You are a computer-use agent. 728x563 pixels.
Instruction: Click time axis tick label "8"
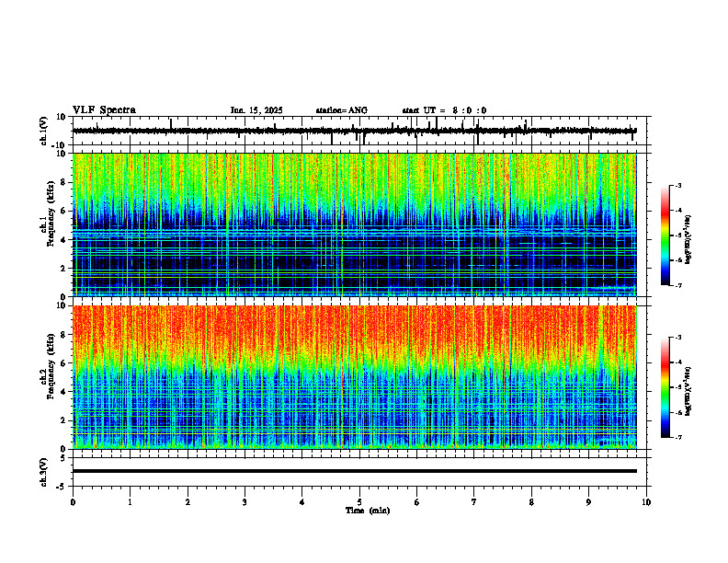pos(531,502)
